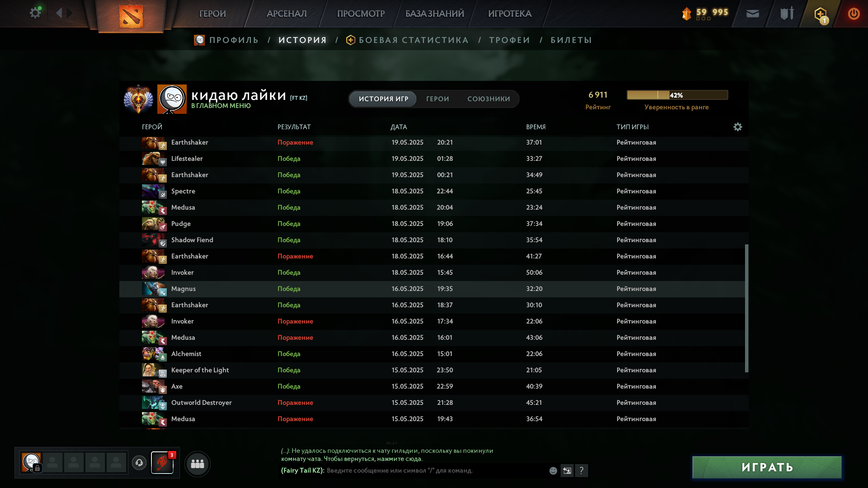Open the ПРОСМОТР top menu
868x488 pixels.
(x=361, y=14)
